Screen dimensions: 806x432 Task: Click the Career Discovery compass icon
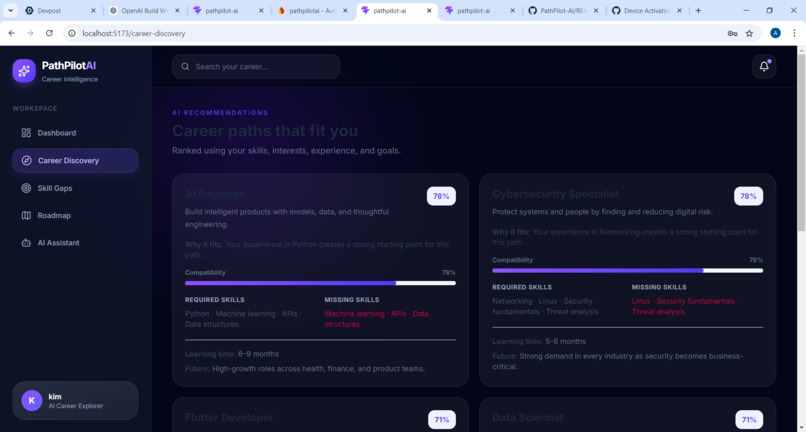(x=26, y=160)
